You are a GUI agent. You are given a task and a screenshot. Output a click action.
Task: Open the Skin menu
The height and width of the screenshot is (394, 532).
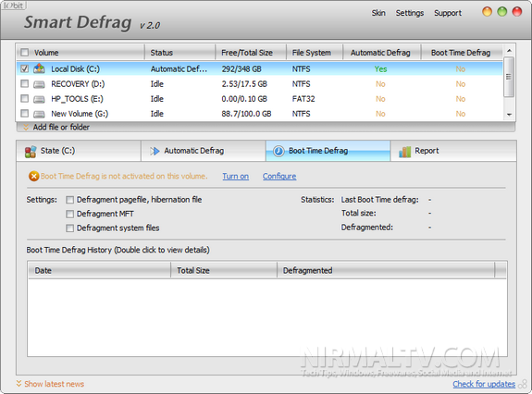click(x=378, y=13)
